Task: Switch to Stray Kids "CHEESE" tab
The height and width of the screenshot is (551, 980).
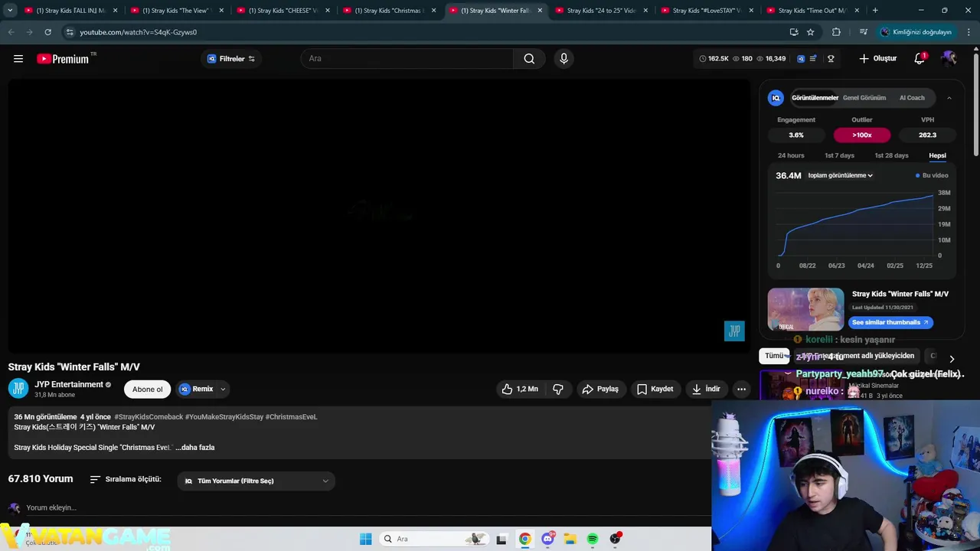Action: pyautogui.click(x=284, y=11)
